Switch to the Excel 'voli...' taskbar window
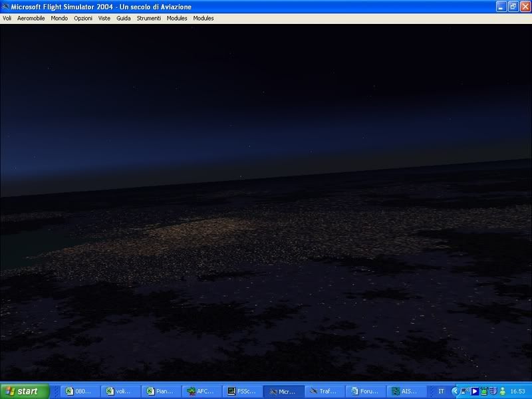Image resolution: width=532 pixels, height=399 pixels. pos(120,391)
